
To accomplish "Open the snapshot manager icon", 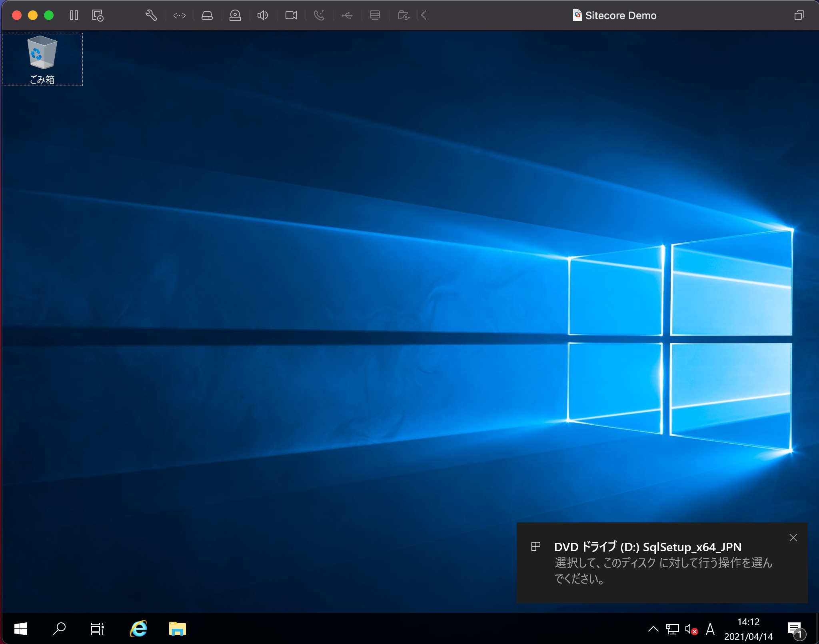I will [98, 16].
